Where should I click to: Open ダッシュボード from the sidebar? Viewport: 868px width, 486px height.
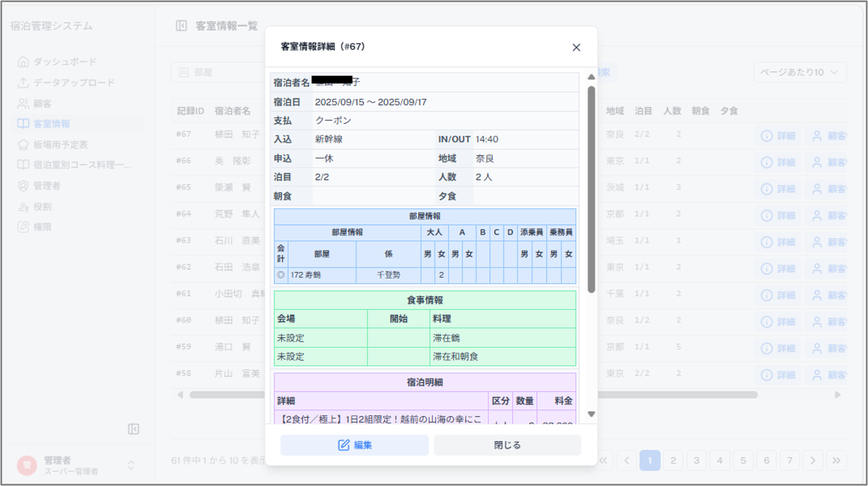point(65,62)
